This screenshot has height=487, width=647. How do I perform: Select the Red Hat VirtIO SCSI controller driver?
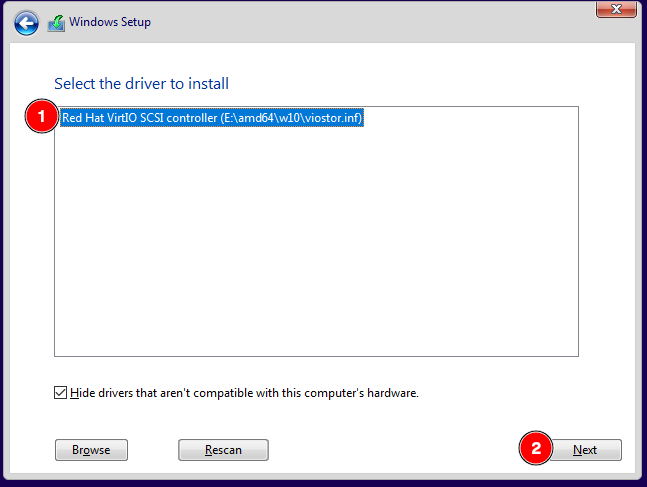pos(212,118)
